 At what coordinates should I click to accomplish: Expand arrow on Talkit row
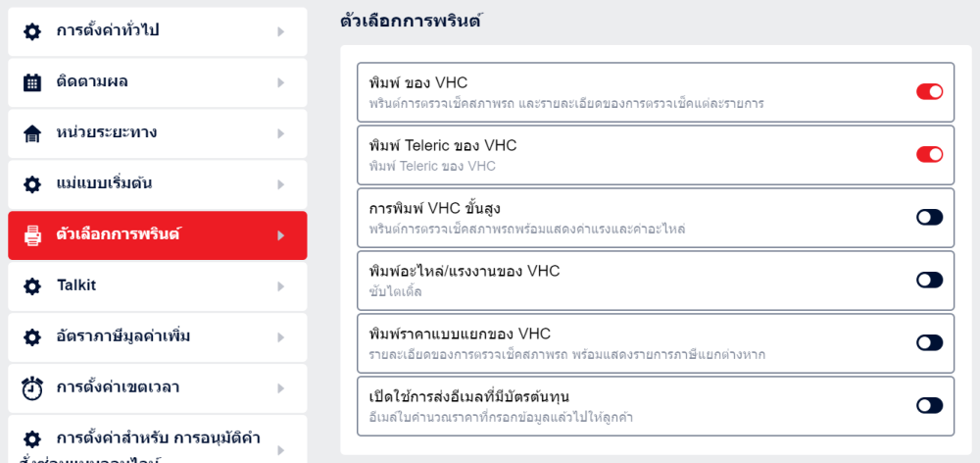(x=280, y=286)
